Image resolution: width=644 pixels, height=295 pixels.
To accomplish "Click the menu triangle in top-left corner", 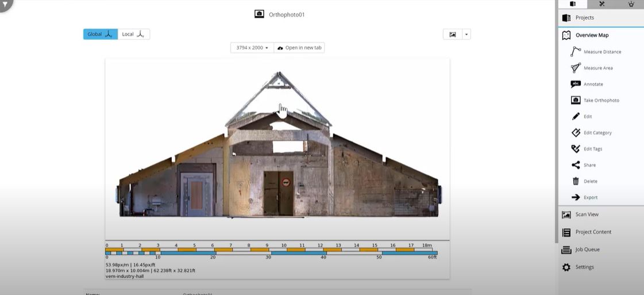I will click(x=6, y=5).
